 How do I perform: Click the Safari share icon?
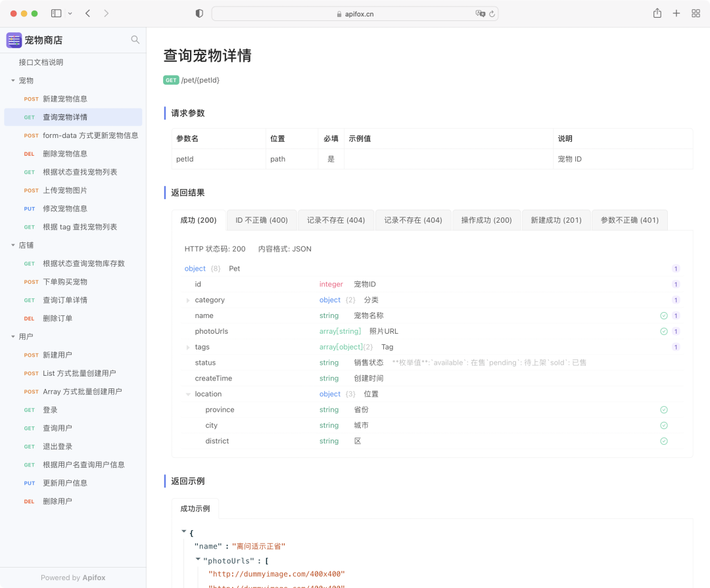point(657,12)
